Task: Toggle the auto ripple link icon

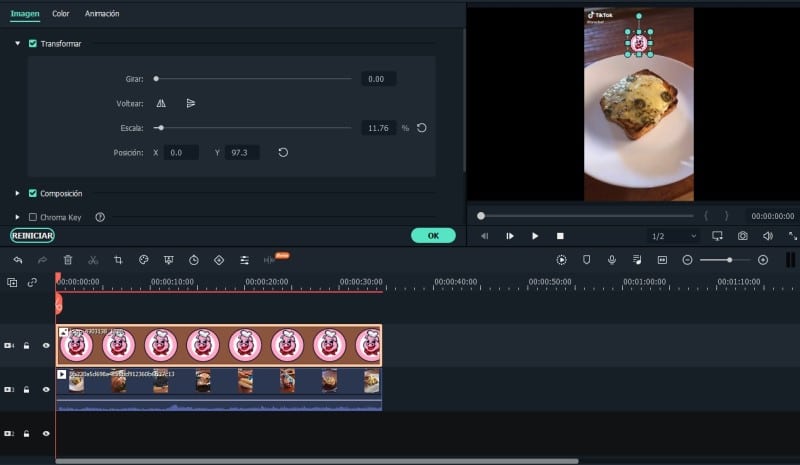Action: (32, 282)
